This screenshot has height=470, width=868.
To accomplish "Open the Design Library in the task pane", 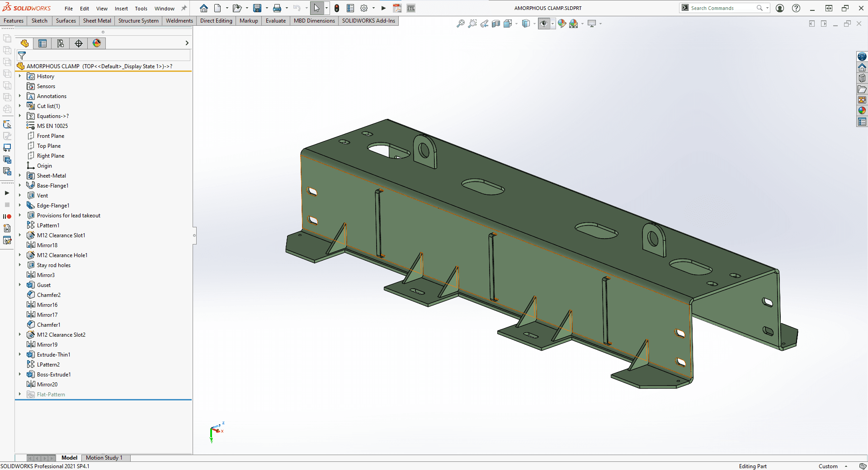I will pos(862,77).
